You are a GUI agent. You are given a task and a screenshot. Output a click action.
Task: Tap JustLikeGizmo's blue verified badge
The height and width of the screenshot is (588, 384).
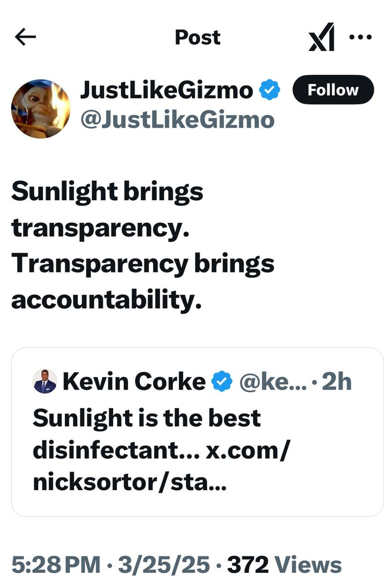pyautogui.click(x=270, y=90)
